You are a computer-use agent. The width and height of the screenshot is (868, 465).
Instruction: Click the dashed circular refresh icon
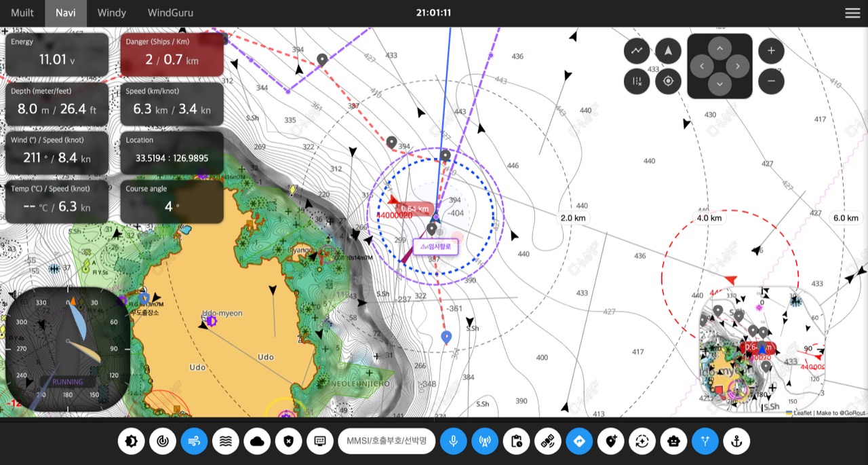tap(642, 441)
